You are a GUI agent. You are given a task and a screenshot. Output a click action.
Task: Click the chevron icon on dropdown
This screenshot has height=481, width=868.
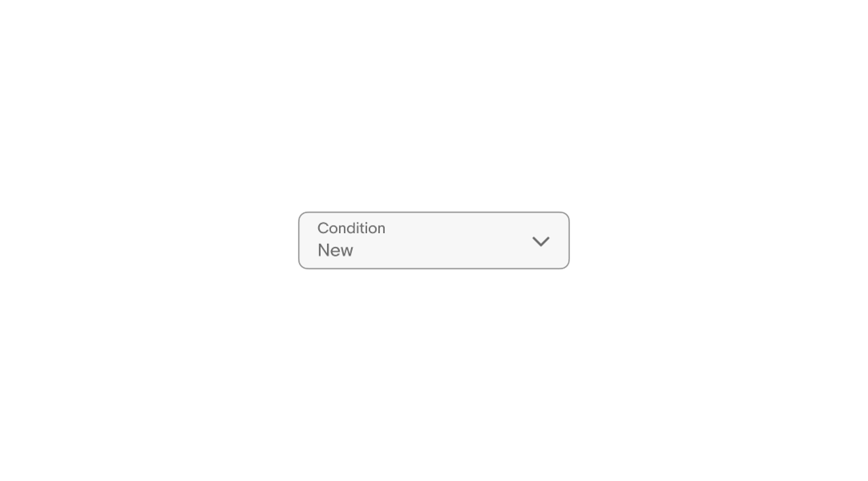pyautogui.click(x=540, y=241)
